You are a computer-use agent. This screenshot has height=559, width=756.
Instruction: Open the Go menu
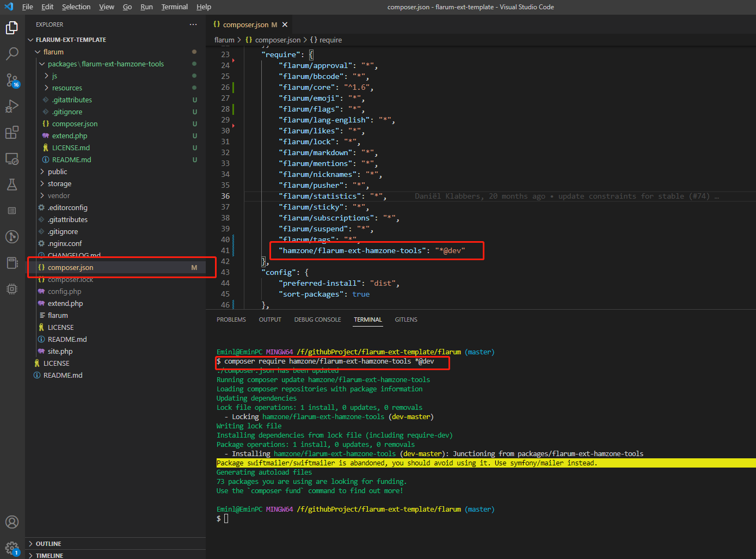click(x=127, y=7)
